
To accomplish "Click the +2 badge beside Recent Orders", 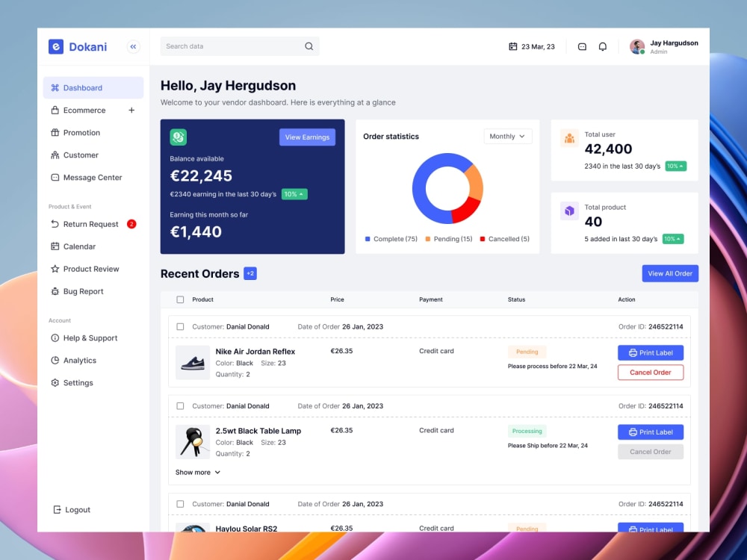I will pos(250,273).
